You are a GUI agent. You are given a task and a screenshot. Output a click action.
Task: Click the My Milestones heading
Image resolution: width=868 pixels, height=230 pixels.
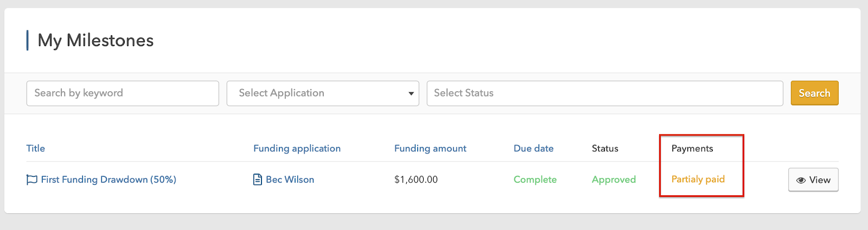pyautogui.click(x=95, y=40)
